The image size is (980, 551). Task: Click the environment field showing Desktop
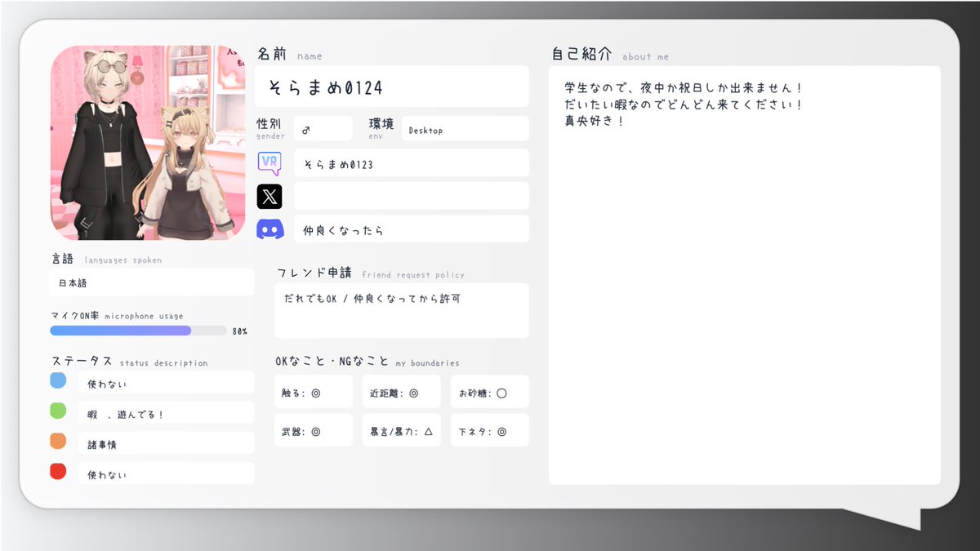coord(465,129)
